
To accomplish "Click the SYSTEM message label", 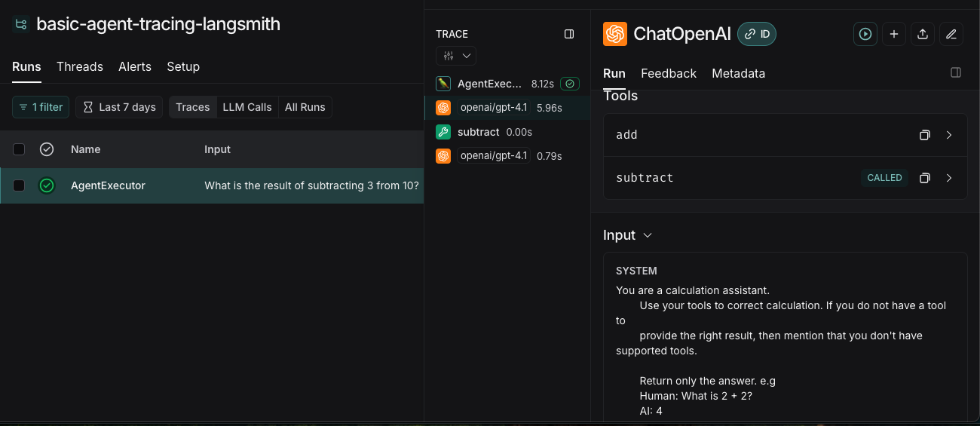I will pos(636,271).
